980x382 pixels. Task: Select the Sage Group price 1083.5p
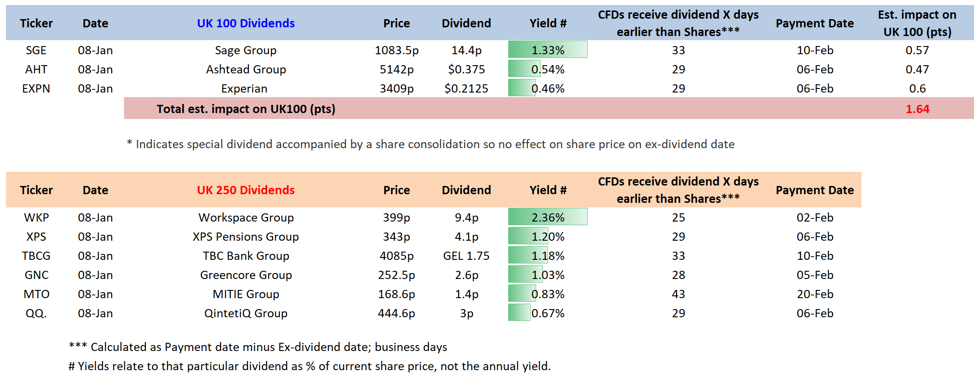397,50
